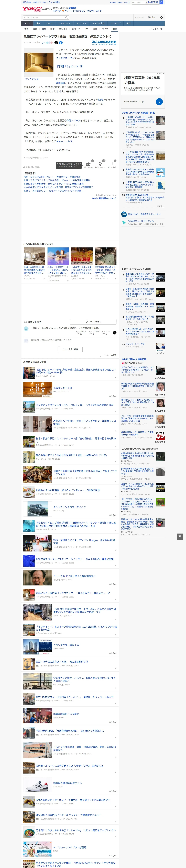Open the マイページ button
The height and width of the screenshot is (868, 186).
139,18
